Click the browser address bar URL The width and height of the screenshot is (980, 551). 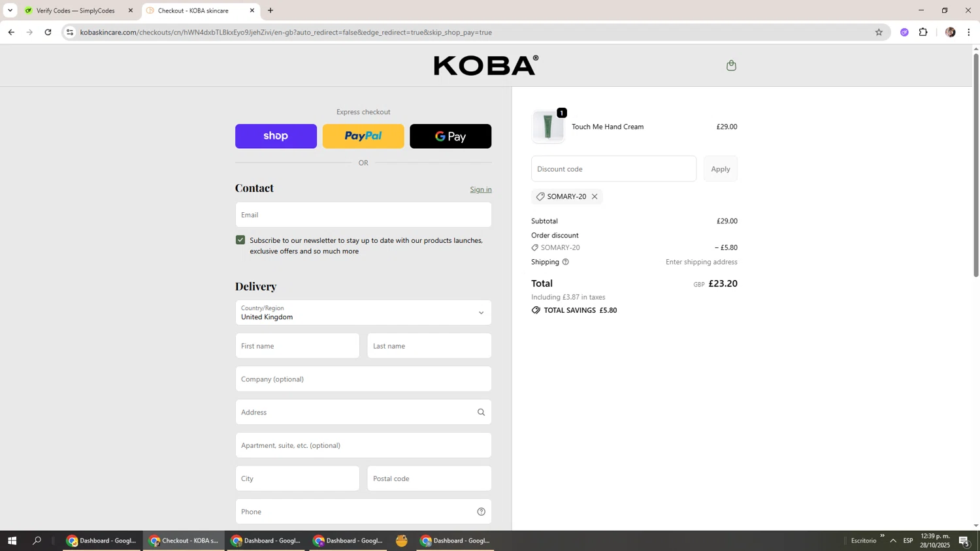click(286, 32)
